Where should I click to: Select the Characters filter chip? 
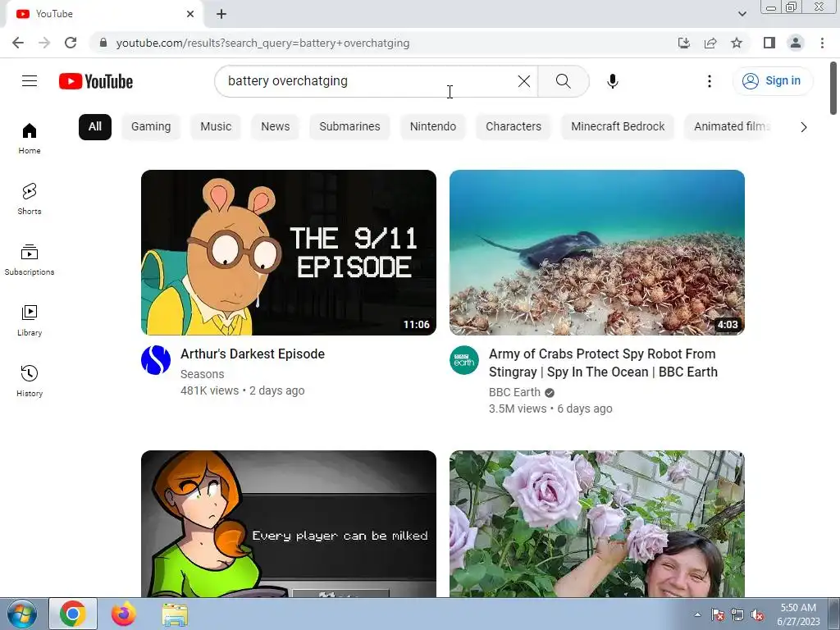coord(514,127)
